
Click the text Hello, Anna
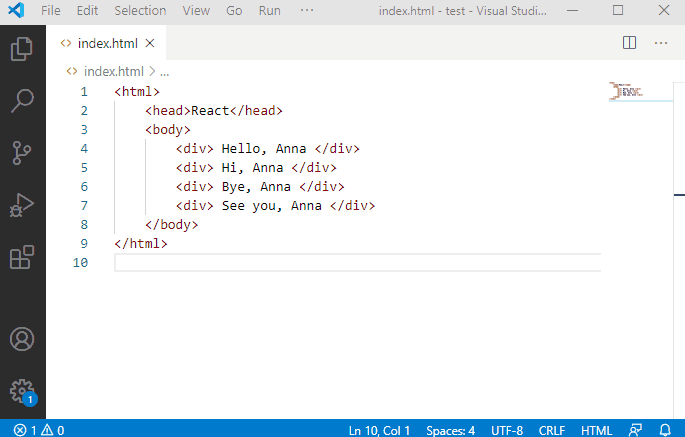(264, 149)
